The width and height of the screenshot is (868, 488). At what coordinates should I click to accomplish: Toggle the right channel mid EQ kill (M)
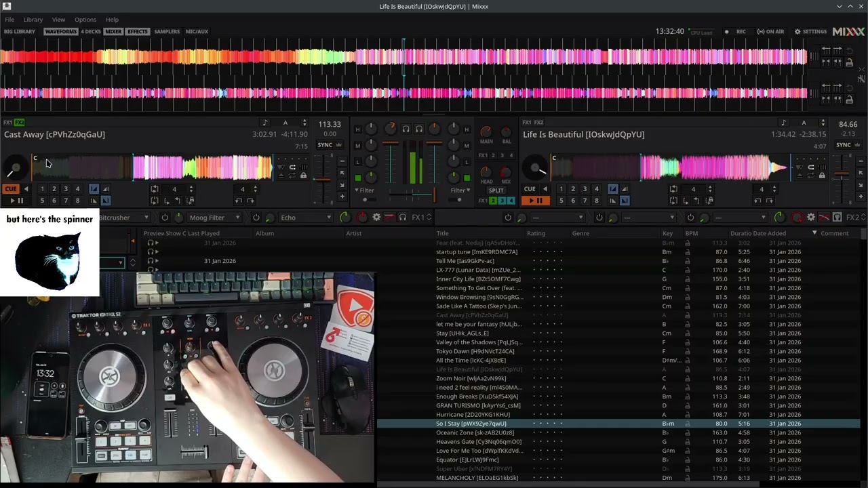tap(467, 146)
